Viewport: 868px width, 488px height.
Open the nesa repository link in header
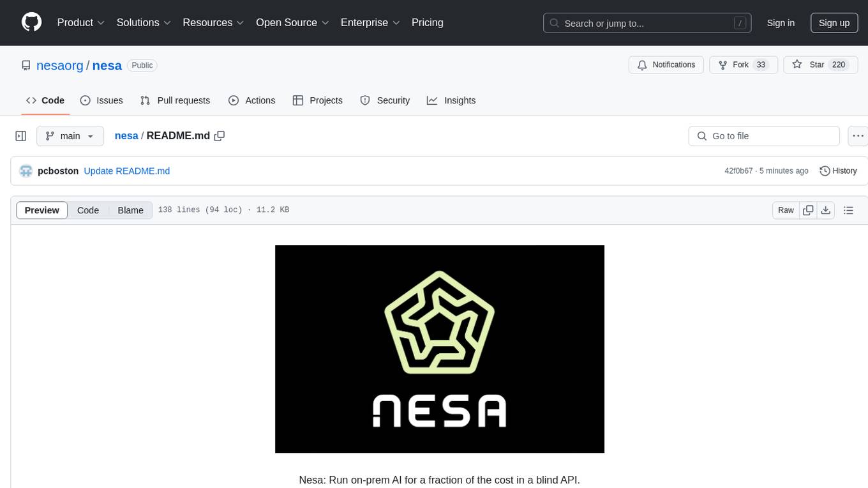107,65
